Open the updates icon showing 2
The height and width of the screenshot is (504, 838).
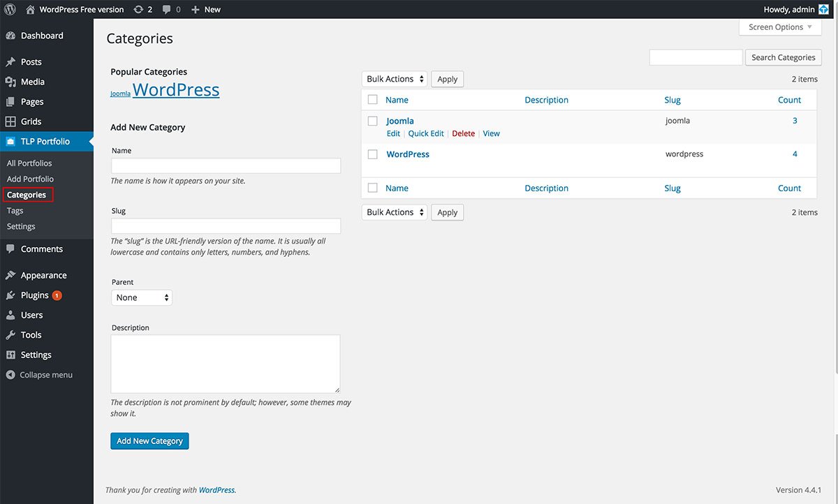(x=138, y=9)
